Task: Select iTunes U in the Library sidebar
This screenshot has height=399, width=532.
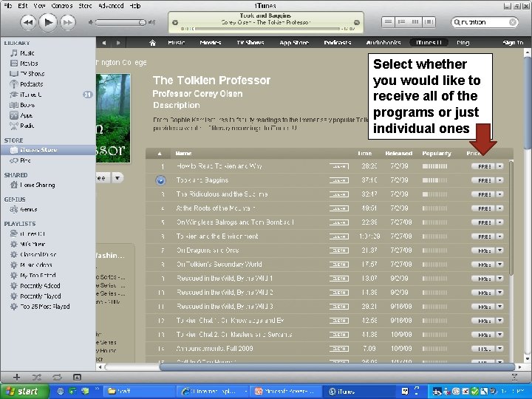Action: click(x=30, y=95)
